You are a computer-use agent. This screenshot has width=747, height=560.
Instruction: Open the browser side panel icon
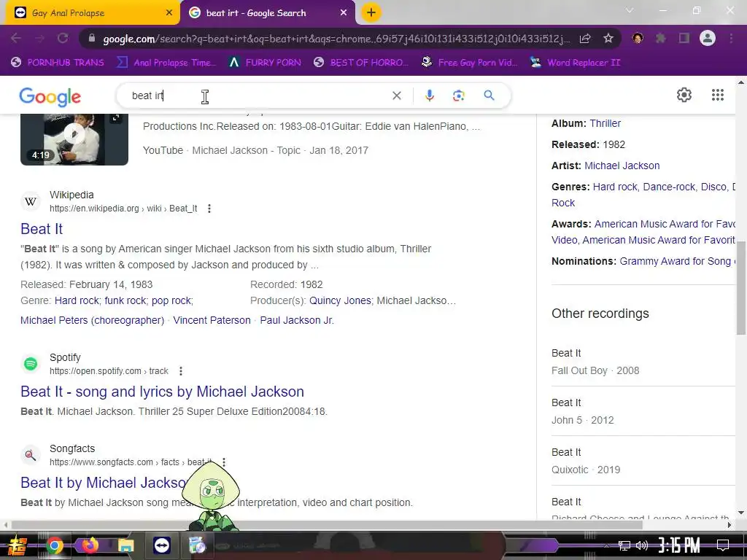tap(684, 39)
